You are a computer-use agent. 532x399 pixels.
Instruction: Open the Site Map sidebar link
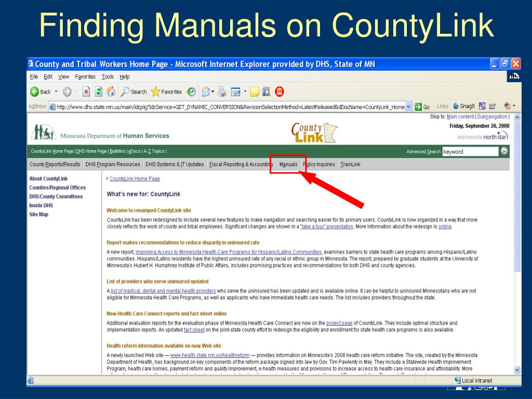point(38,215)
